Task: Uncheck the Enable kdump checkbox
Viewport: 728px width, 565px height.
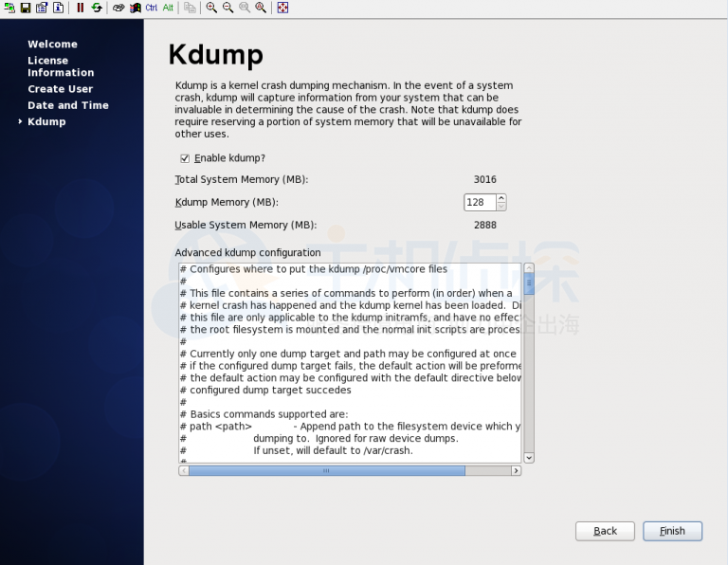Action: tap(185, 158)
